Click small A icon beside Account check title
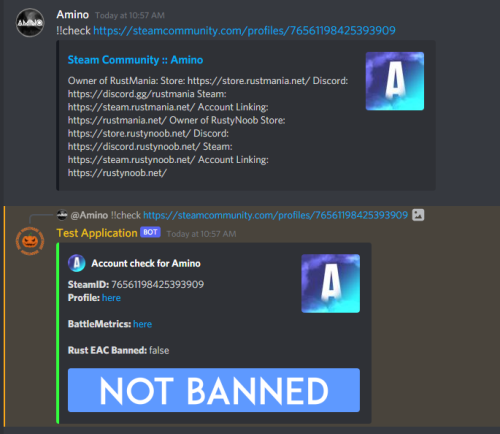 pos(77,263)
